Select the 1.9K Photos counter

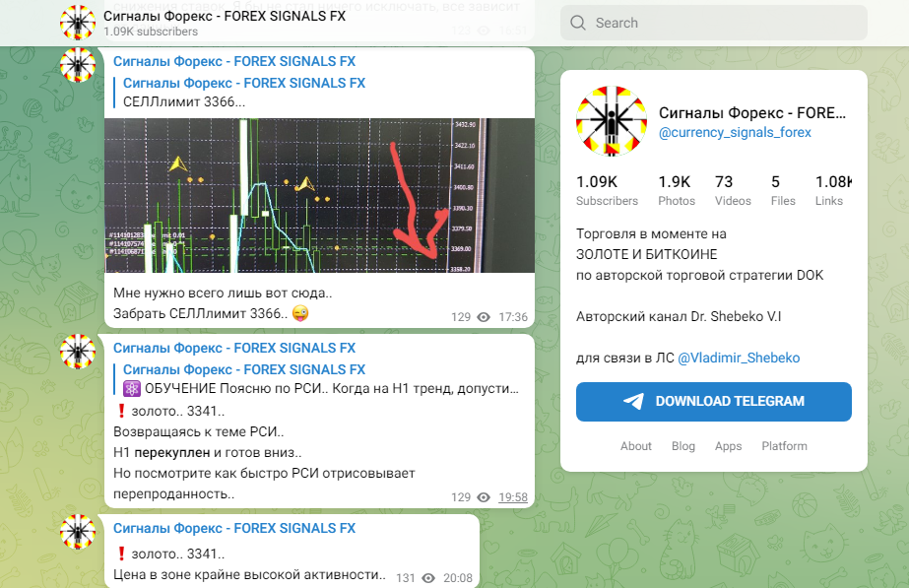[676, 191]
